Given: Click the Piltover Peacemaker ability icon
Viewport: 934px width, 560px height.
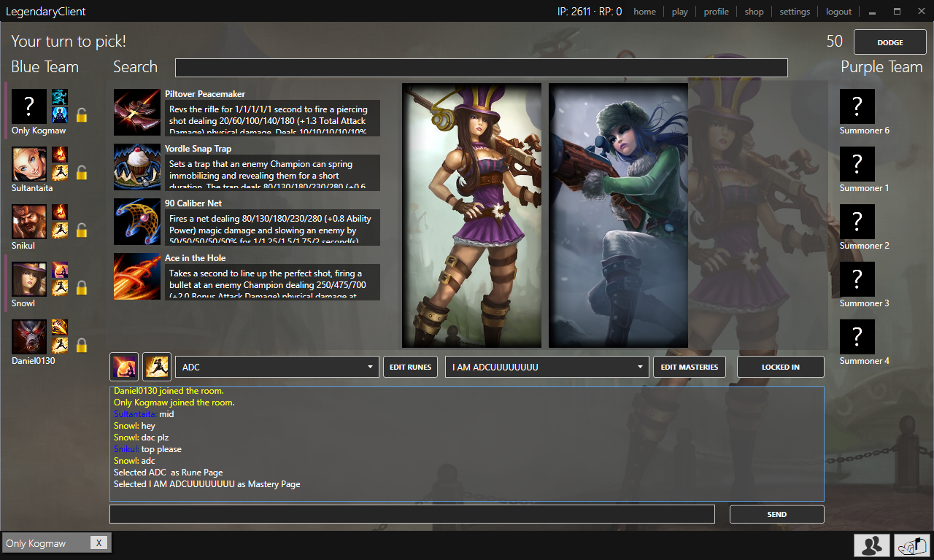Looking at the screenshot, I should tap(137, 112).
